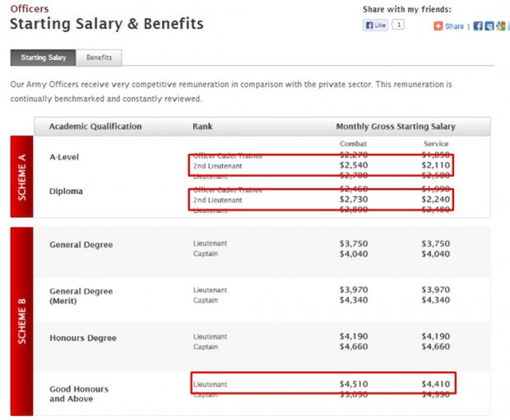Click the Good Honours and Above label
Image resolution: width=510 pixels, height=420 pixels.
pos(78,394)
